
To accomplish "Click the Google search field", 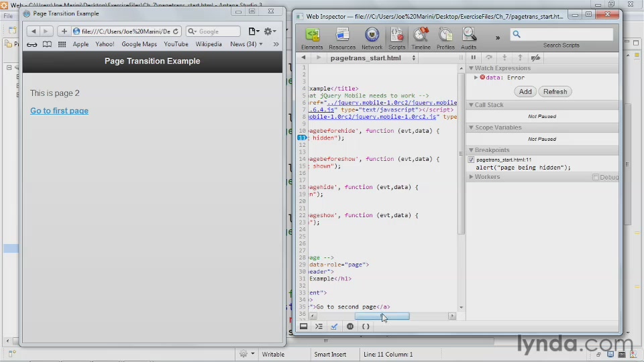I will click(213, 32).
